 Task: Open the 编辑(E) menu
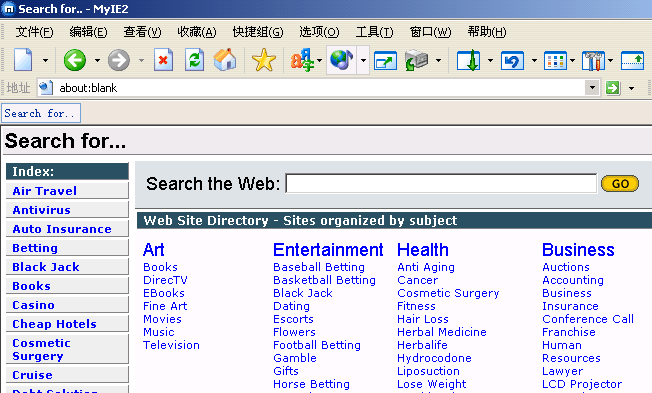click(x=88, y=32)
